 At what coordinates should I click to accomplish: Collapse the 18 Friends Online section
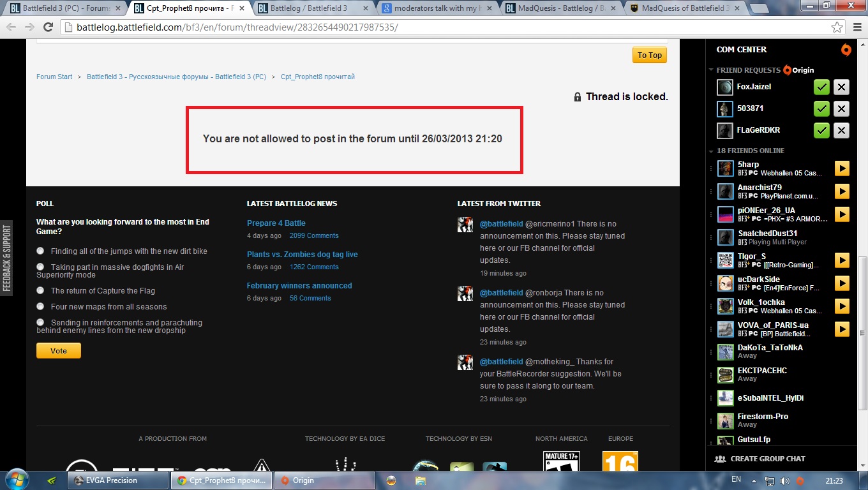[x=711, y=151]
